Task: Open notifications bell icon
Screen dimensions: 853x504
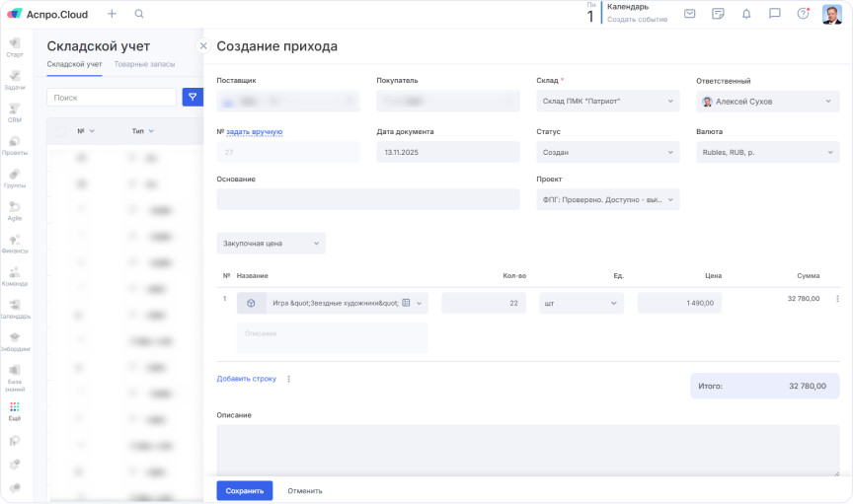Action: (746, 14)
